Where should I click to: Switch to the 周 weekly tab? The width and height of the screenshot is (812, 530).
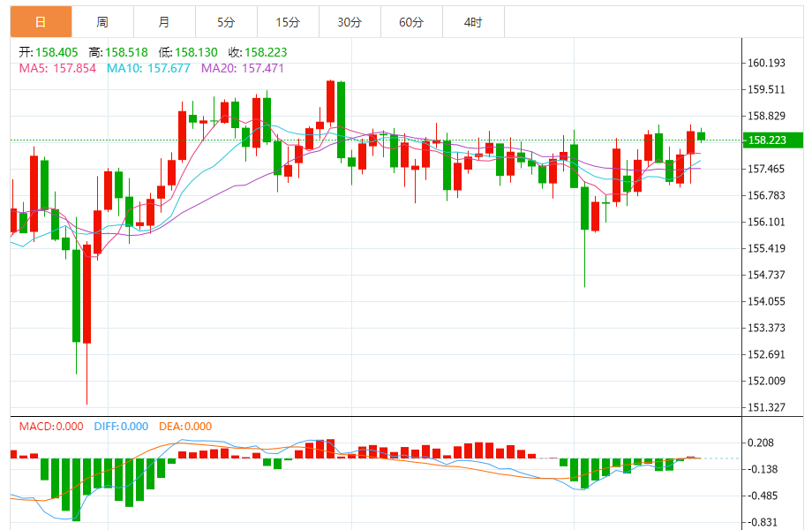(x=102, y=22)
